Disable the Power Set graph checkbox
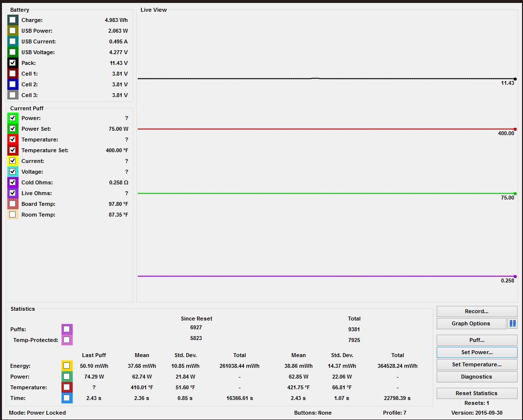The height and width of the screenshot is (420, 523). pyautogui.click(x=13, y=129)
